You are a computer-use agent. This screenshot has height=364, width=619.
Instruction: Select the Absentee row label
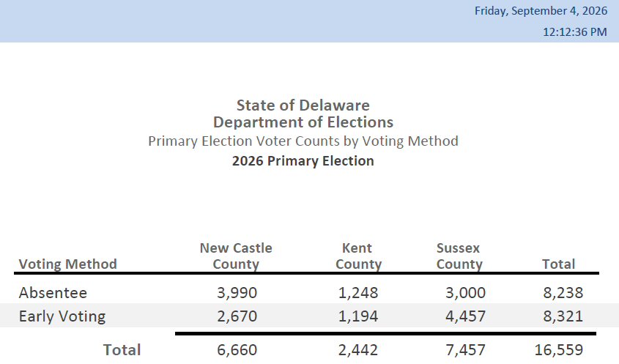[53, 292]
